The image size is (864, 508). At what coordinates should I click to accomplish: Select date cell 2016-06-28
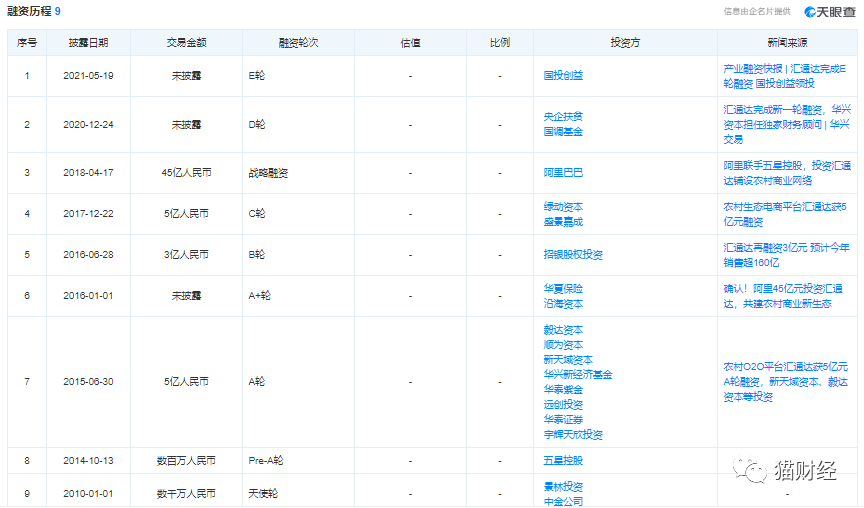tap(88, 255)
